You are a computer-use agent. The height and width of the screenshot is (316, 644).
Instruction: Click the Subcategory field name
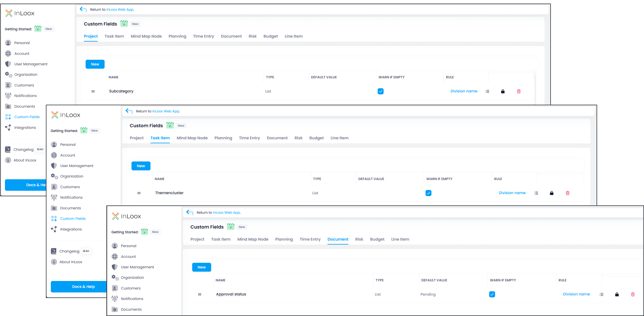click(121, 91)
